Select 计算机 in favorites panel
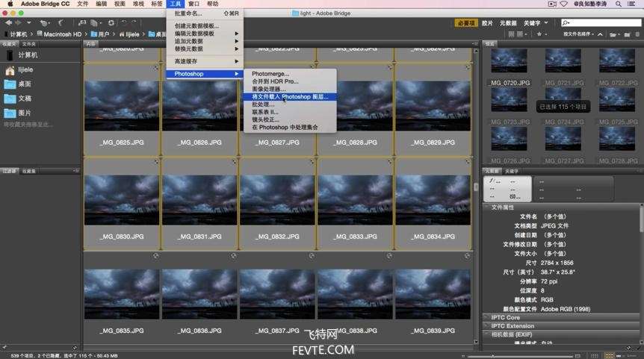The width and height of the screenshot is (644, 359). point(22,55)
